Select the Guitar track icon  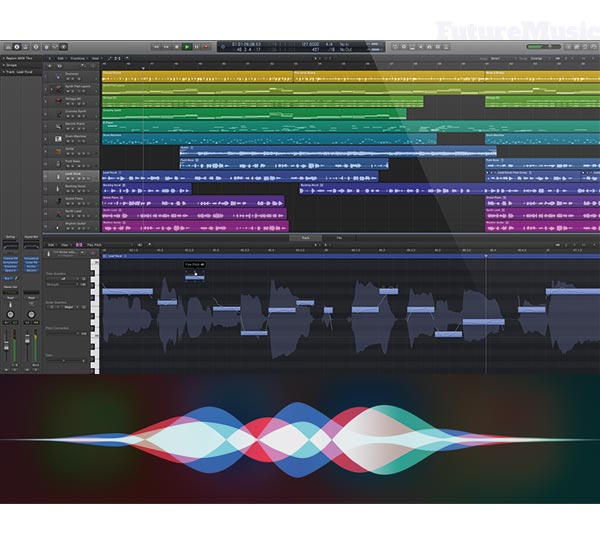[58, 151]
